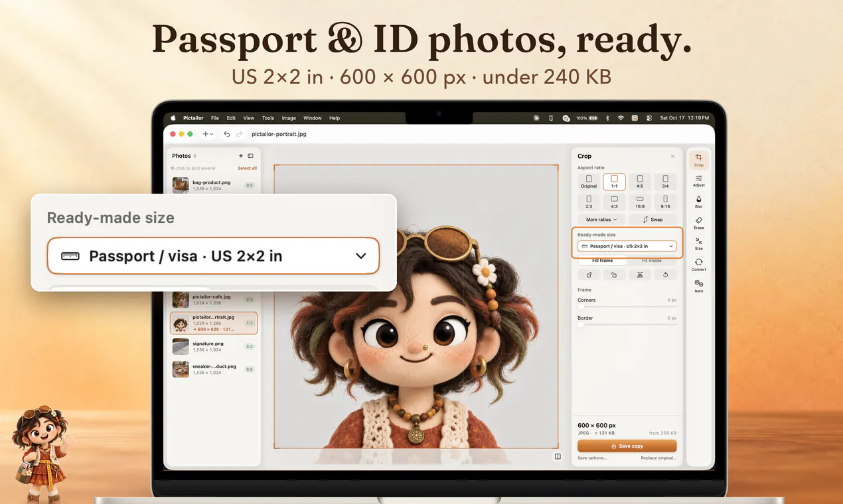Click the Swap ratio button

click(652, 220)
